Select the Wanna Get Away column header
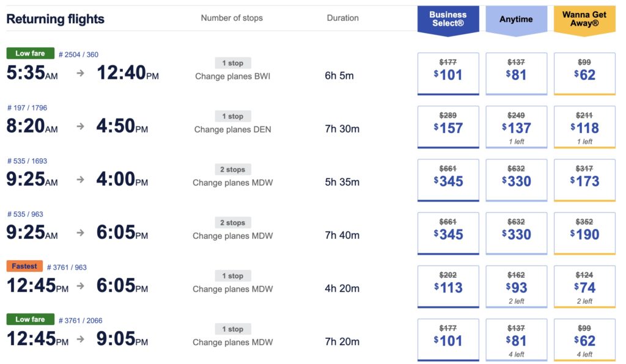Image resolution: width=626 pixels, height=364 pixels. [584, 19]
